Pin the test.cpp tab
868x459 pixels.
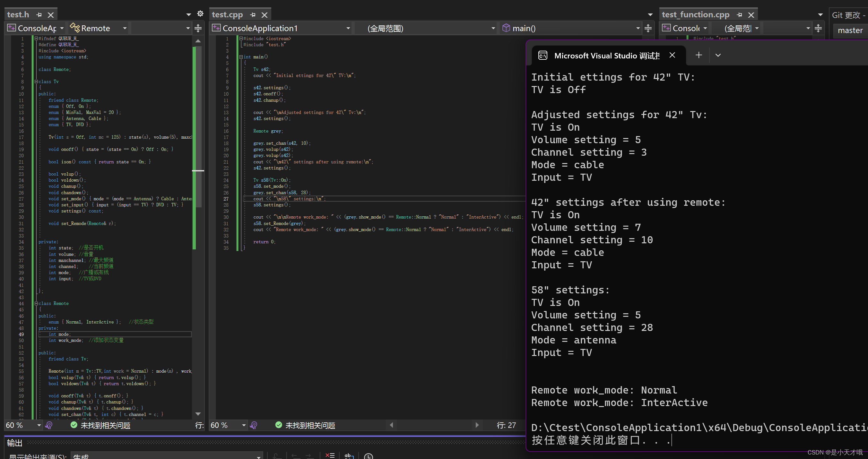[253, 15]
